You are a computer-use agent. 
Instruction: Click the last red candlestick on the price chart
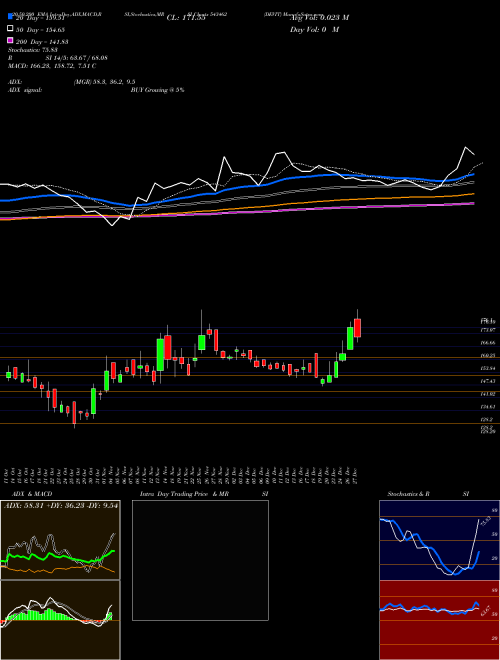click(358, 328)
